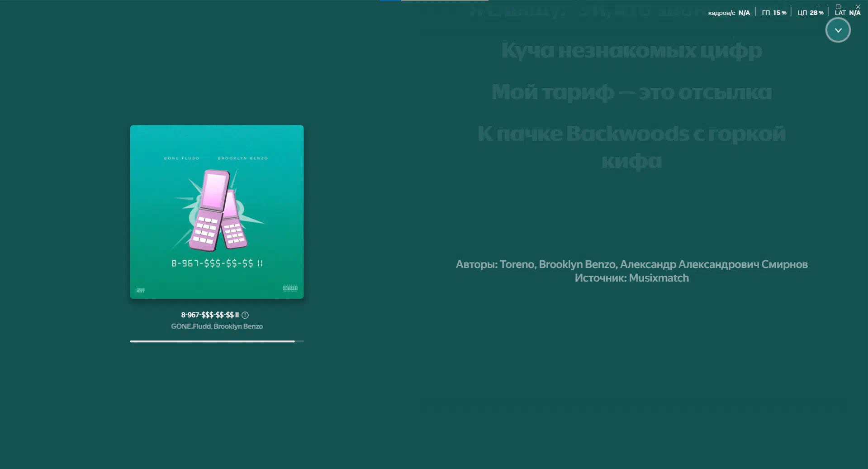Close the window with X button
Image resolution: width=868 pixels, height=469 pixels.
(x=858, y=6)
